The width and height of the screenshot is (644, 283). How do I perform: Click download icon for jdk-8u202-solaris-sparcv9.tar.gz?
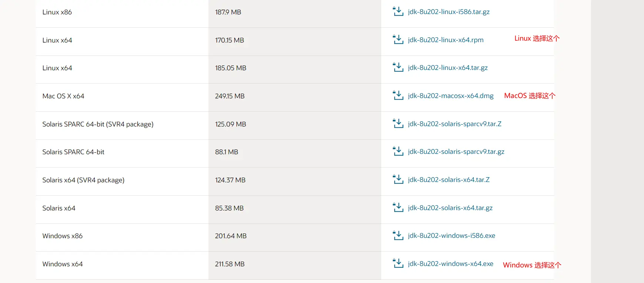[398, 151]
